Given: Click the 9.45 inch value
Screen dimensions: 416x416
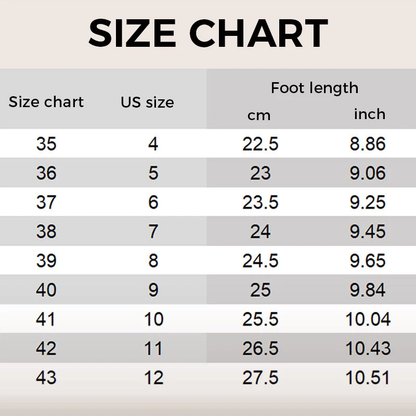Looking at the screenshot, I should point(368,231).
